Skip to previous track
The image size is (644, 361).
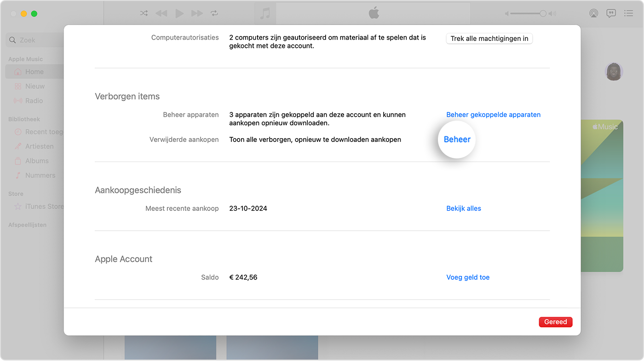(x=161, y=13)
